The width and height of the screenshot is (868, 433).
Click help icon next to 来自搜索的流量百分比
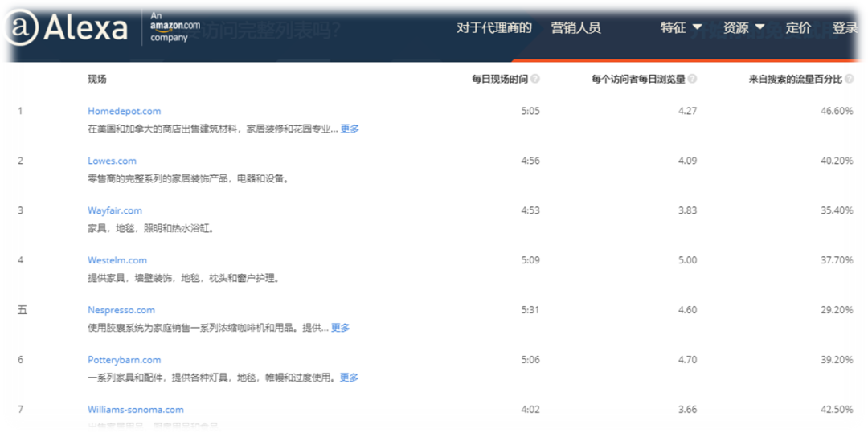click(x=849, y=79)
